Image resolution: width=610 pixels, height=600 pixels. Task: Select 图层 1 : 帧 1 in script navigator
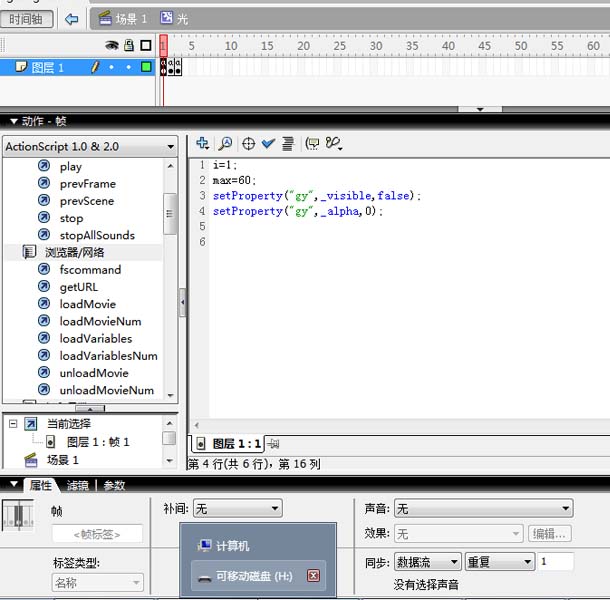[88, 442]
